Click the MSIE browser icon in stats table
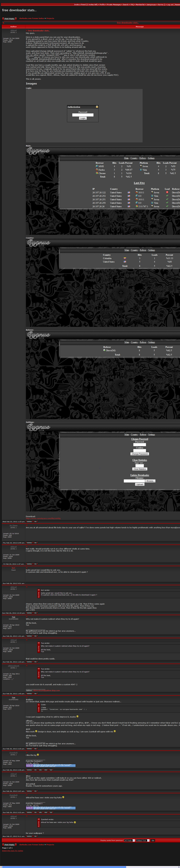This screenshot has width=180, height=868. pyautogui.click(x=97, y=166)
